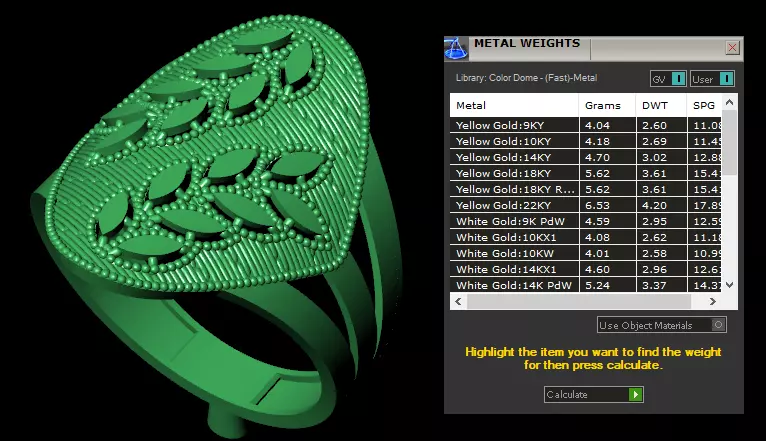The width and height of the screenshot is (766, 441).
Task: Click the 4.20 DWT value
Action: pos(654,205)
